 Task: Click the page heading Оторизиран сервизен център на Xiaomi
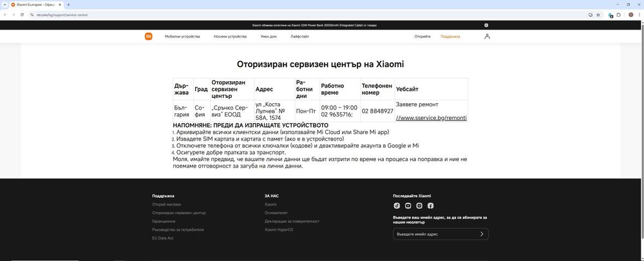pos(320,64)
